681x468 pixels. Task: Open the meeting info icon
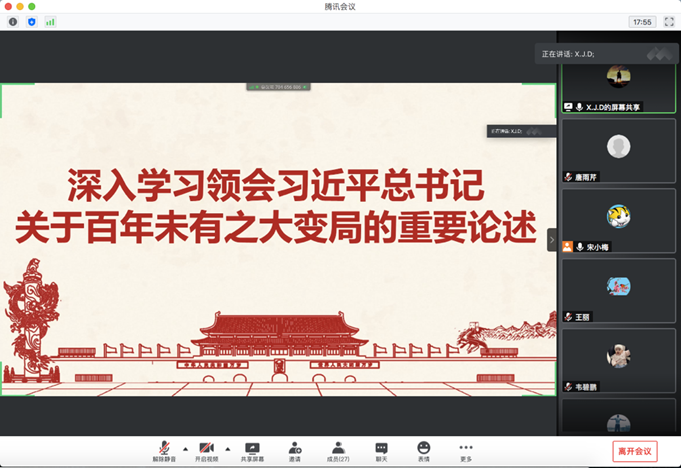click(x=13, y=21)
